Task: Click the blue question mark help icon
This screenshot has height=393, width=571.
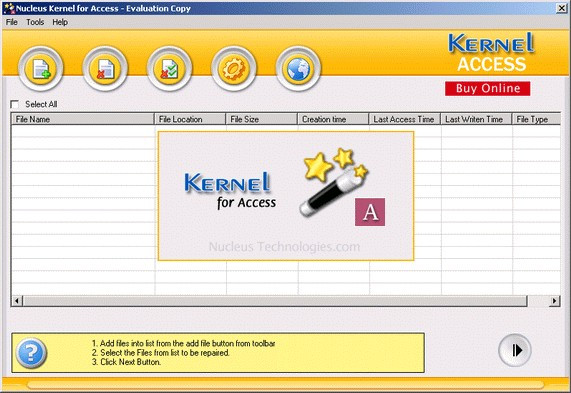Action: click(x=31, y=353)
